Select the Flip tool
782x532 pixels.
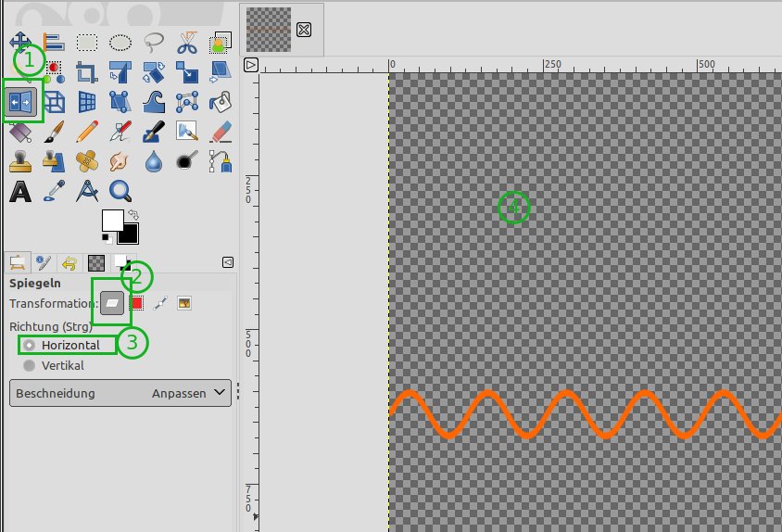20,102
